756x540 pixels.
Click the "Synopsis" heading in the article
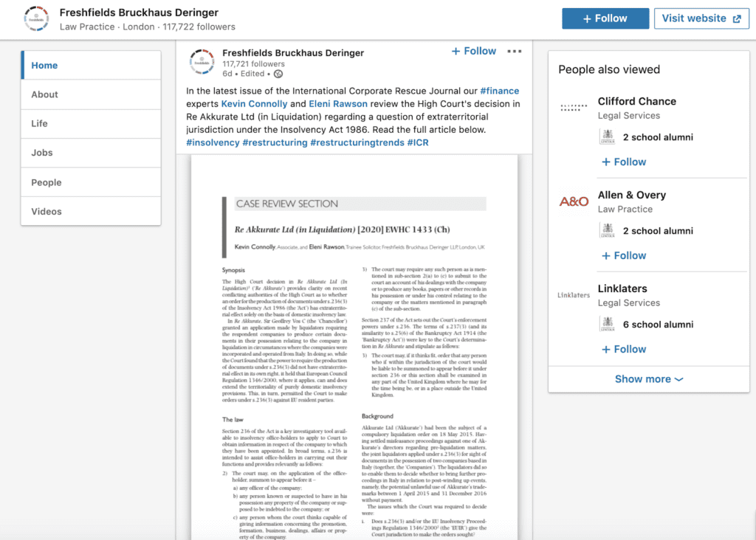point(233,270)
